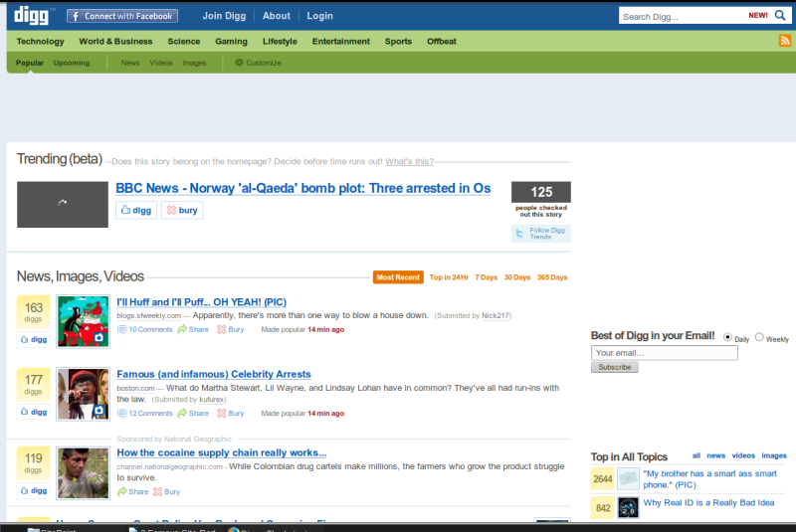Select the Daily email radio button
Image resolution: width=796 pixels, height=532 pixels.
click(727, 338)
